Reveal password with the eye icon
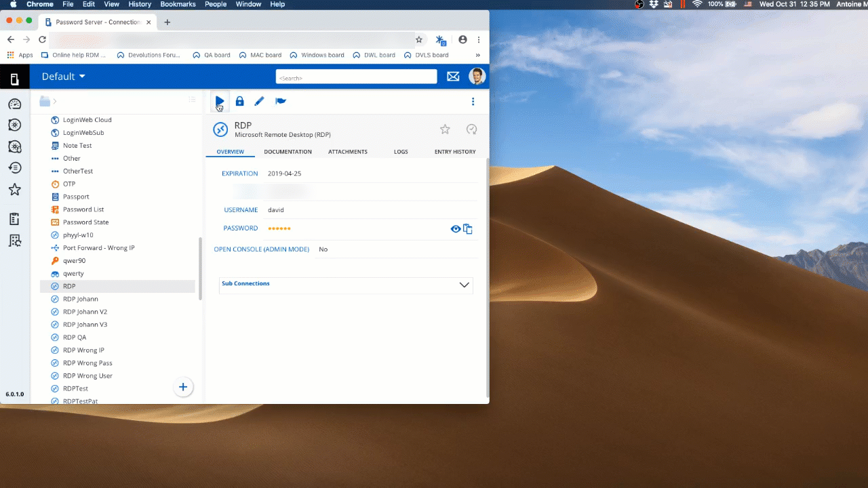The height and width of the screenshot is (488, 868). click(x=456, y=229)
